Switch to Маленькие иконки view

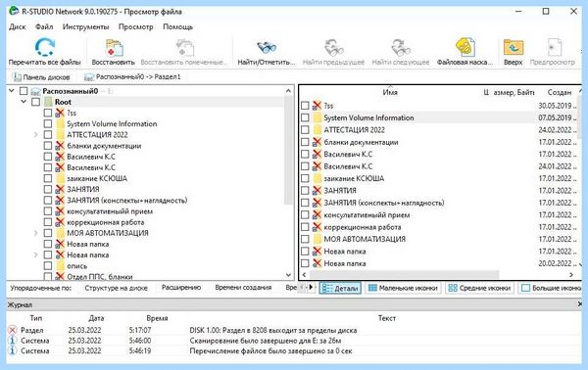coord(403,288)
